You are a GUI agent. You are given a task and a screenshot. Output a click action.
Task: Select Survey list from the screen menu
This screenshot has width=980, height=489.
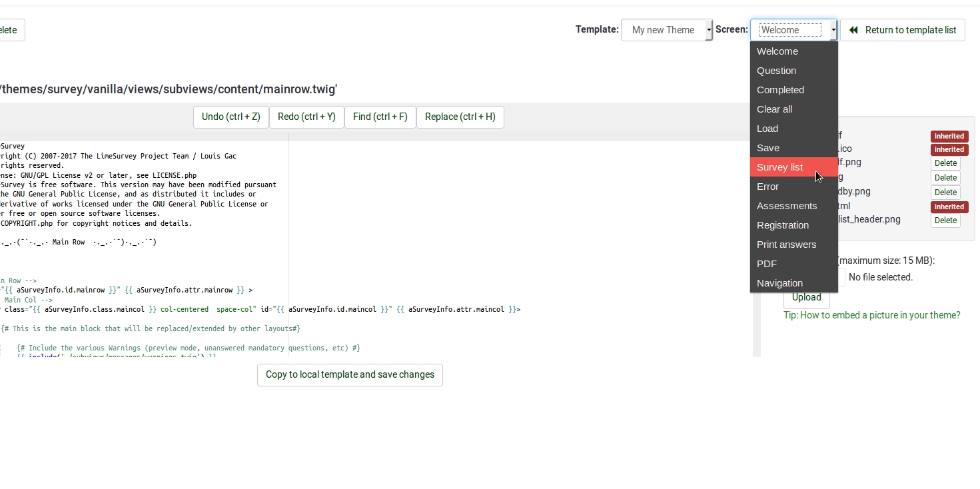point(779,167)
